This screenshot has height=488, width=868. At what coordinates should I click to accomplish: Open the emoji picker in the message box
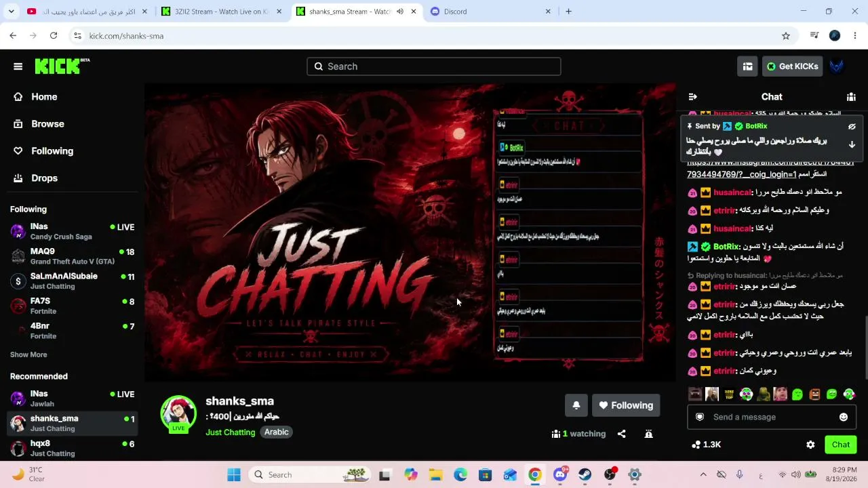[844, 417]
